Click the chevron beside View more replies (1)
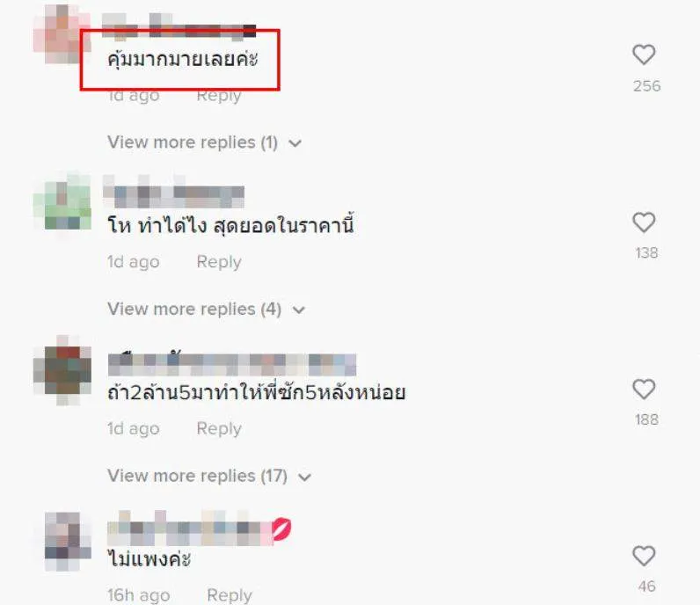This screenshot has width=700, height=605. pyautogui.click(x=295, y=143)
